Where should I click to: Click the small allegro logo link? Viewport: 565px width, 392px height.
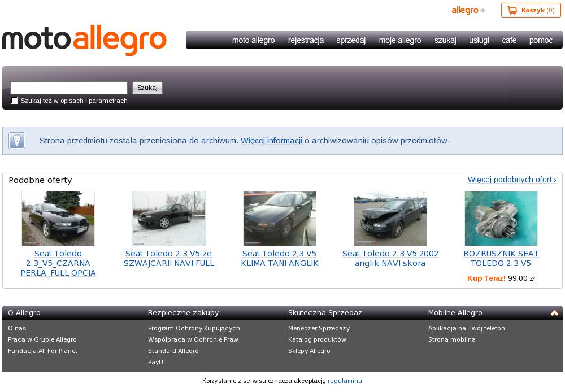coord(465,11)
